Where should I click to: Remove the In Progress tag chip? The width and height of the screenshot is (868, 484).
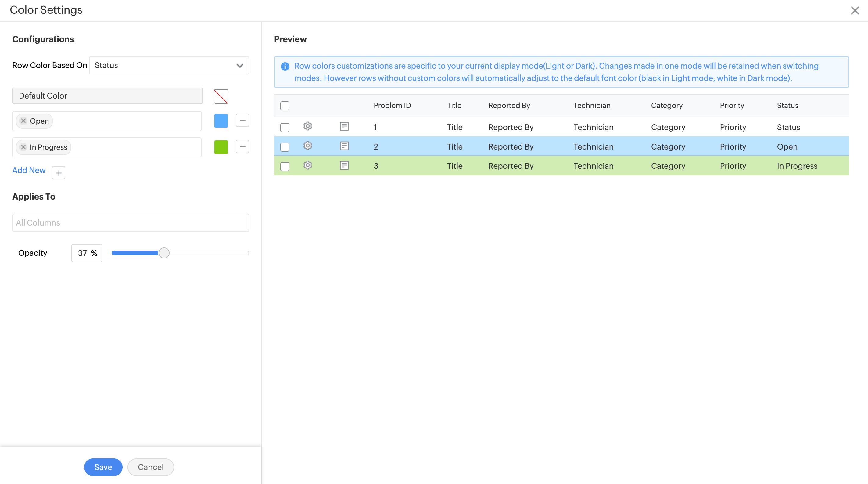tap(23, 147)
